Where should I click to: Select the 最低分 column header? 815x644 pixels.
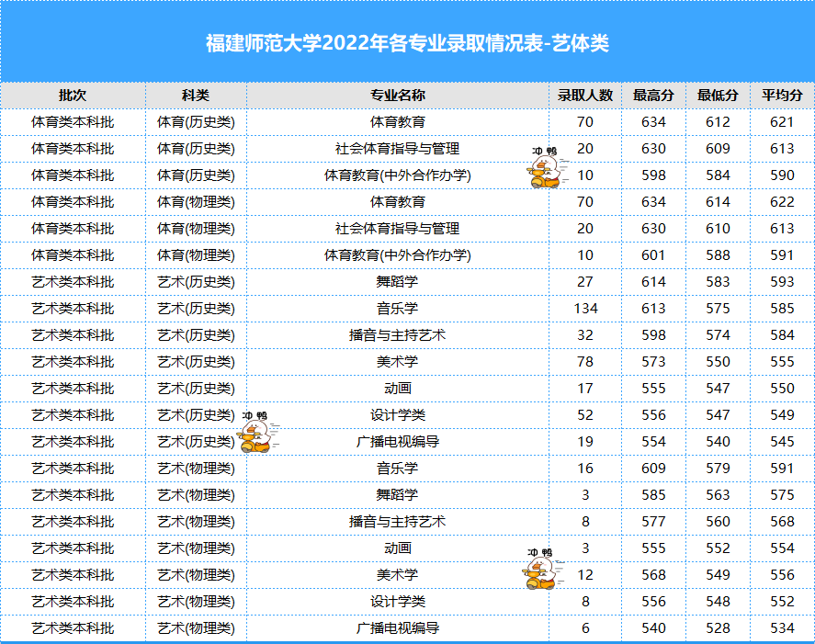718,96
